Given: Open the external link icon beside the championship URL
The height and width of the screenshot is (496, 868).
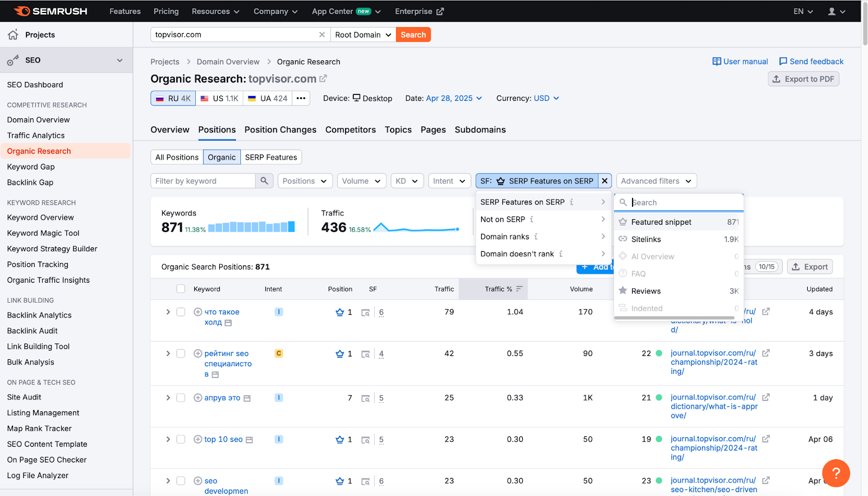Looking at the screenshot, I should coord(766,353).
